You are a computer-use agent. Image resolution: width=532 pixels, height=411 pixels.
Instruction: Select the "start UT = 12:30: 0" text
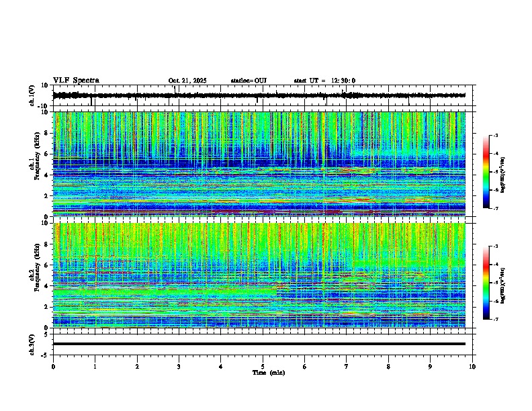[324, 81]
